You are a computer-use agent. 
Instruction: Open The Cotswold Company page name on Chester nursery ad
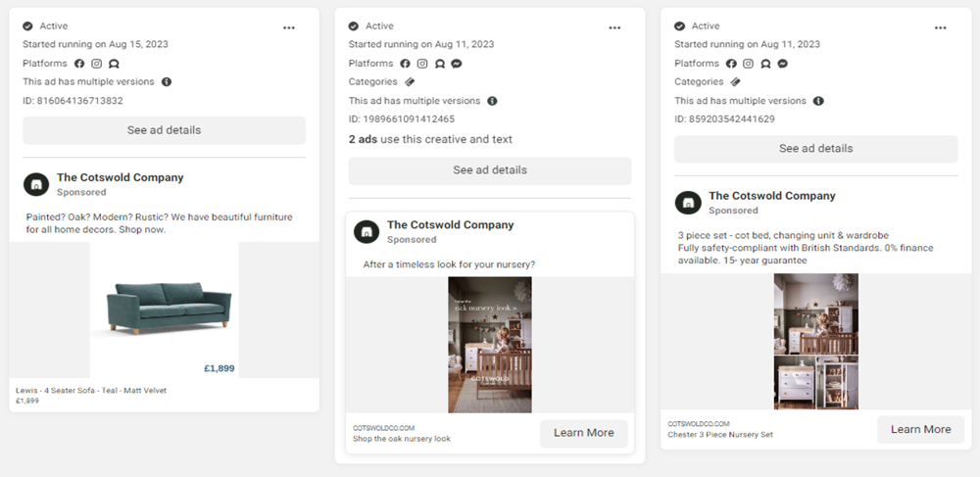[772, 196]
